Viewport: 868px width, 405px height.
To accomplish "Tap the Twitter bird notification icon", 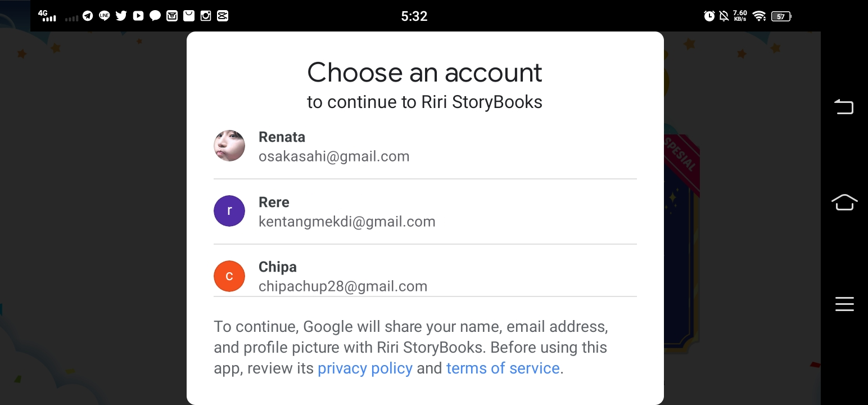I will (121, 16).
